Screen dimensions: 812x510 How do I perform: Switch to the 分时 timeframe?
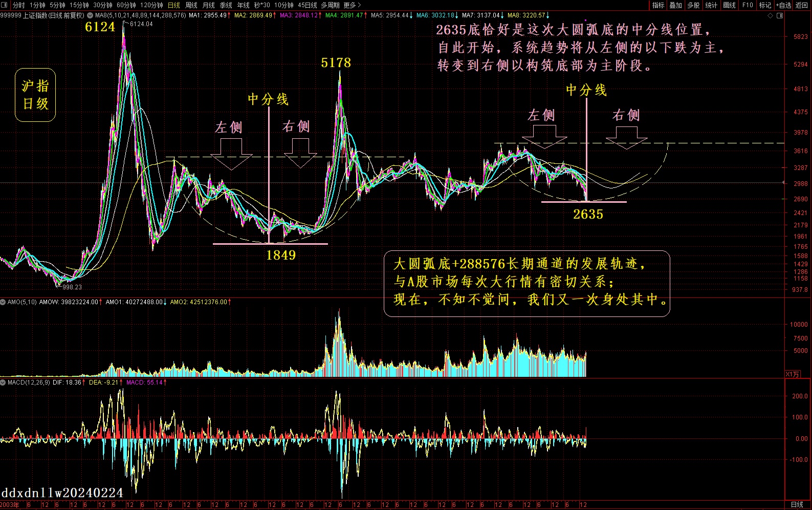click(x=18, y=5)
